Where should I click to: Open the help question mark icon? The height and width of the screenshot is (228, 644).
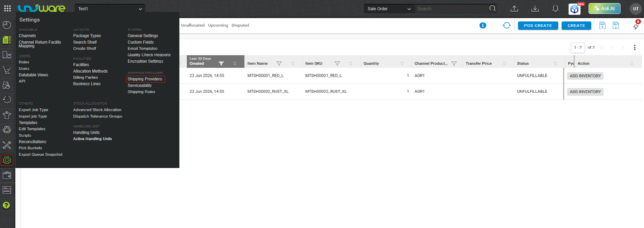click(x=6, y=205)
